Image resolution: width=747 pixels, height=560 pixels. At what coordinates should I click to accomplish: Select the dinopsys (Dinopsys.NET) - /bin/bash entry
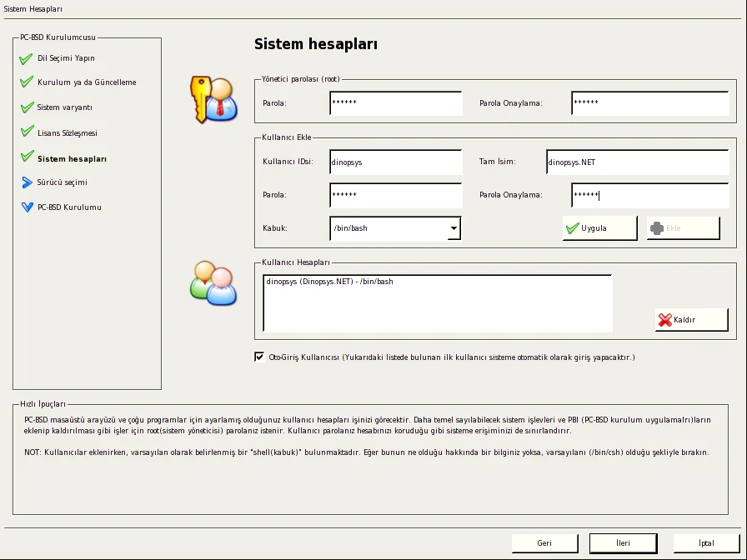click(x=329, y=282)
